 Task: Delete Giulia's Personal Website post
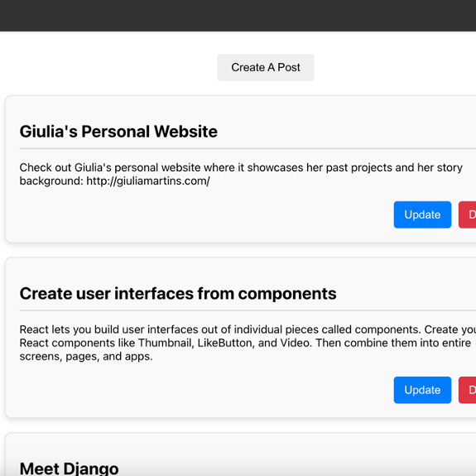tap(468, 214)
